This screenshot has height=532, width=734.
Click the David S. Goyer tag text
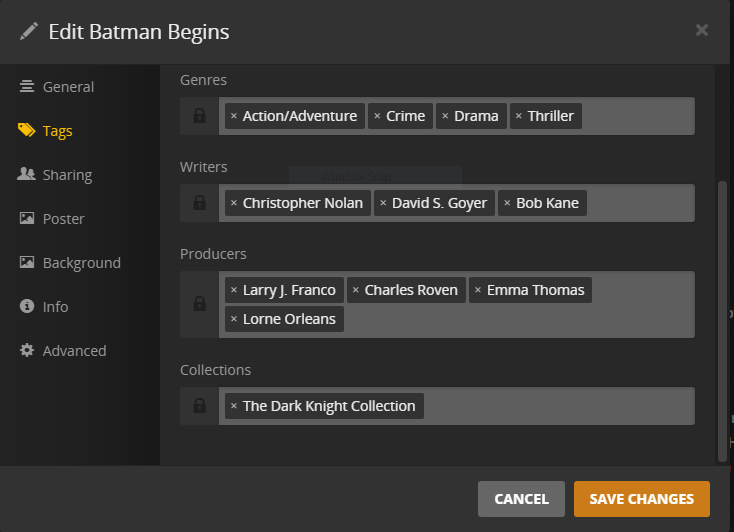click(440, 203)
